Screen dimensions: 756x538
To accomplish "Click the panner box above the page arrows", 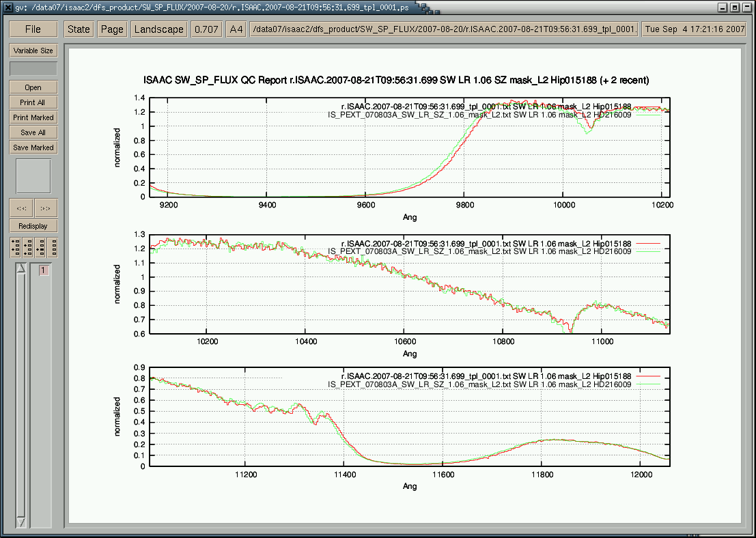I will (x=33, y=176).
